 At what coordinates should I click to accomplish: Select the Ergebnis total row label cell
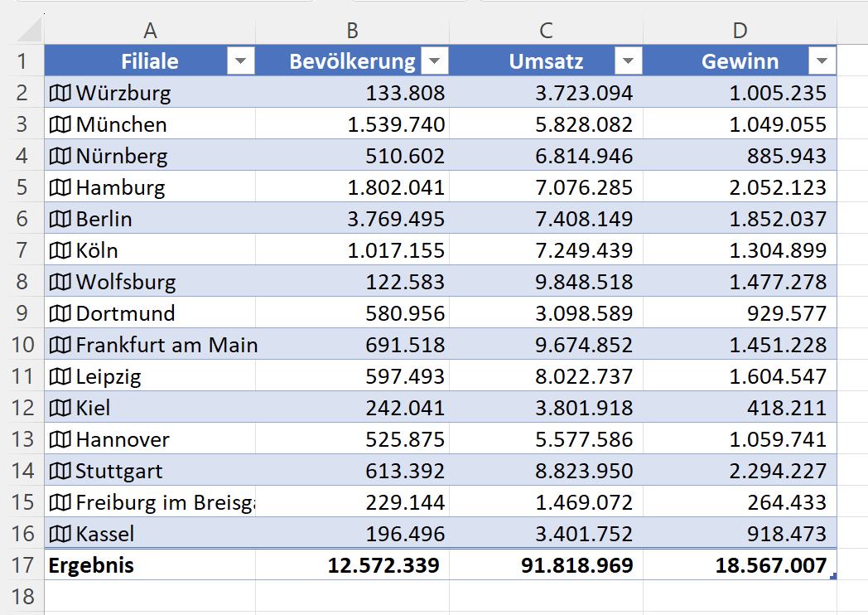point(150,565)
